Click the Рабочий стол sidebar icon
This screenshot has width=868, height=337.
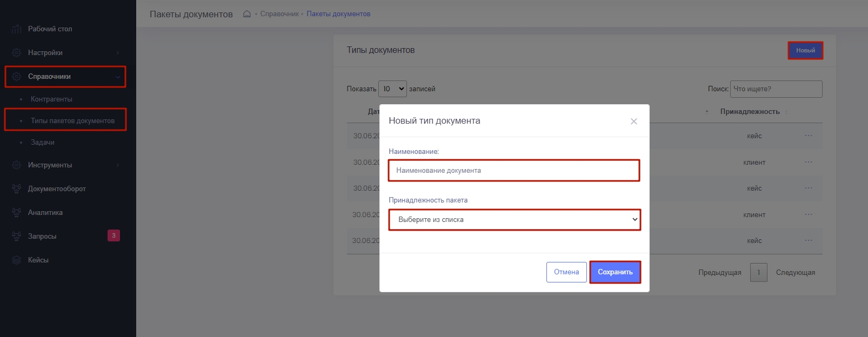[17, 29]
